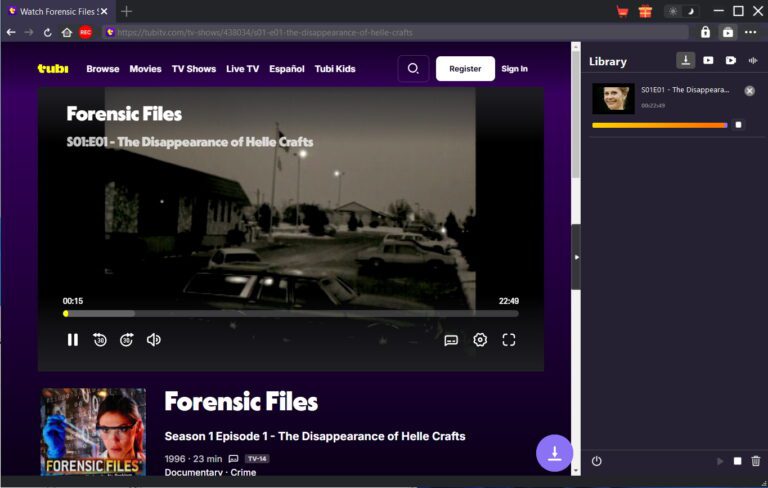Pause the video playback
Screen dimensions: 768x488
72,340
